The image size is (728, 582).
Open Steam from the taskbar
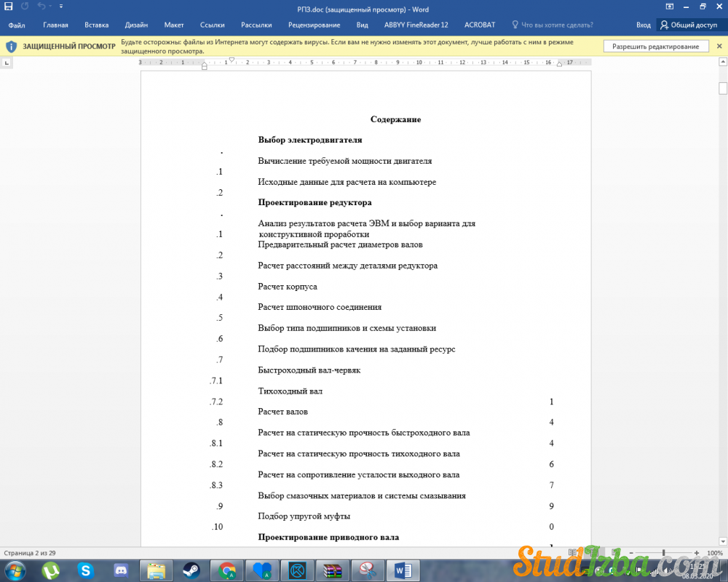[192, 570]
